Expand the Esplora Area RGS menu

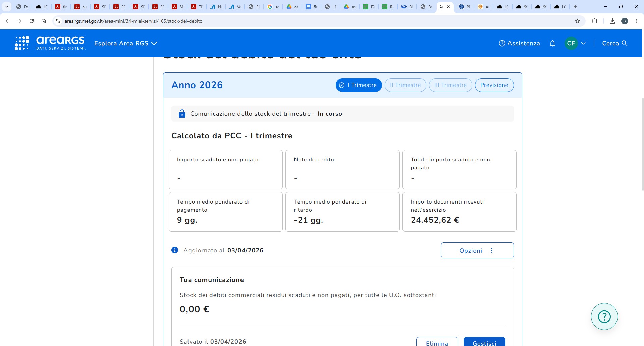[x=125, y=43]
